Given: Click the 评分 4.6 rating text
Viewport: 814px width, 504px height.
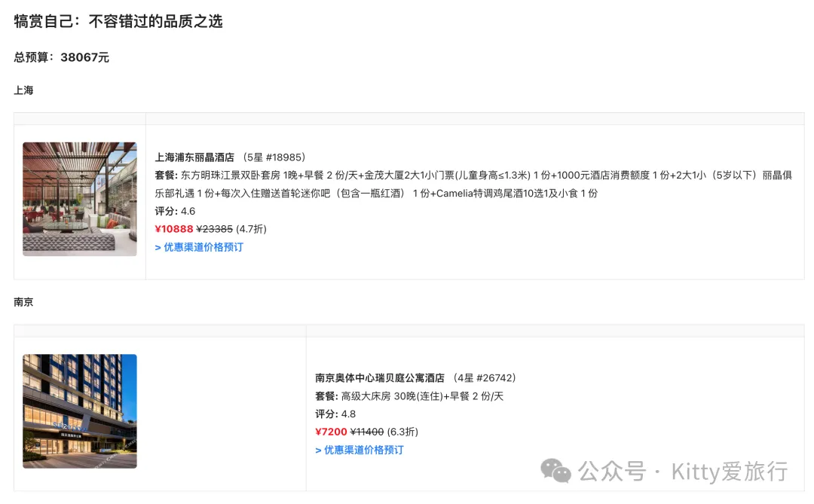Looking at the screenshot, I should pyautogui.click(x=175, y=212).
